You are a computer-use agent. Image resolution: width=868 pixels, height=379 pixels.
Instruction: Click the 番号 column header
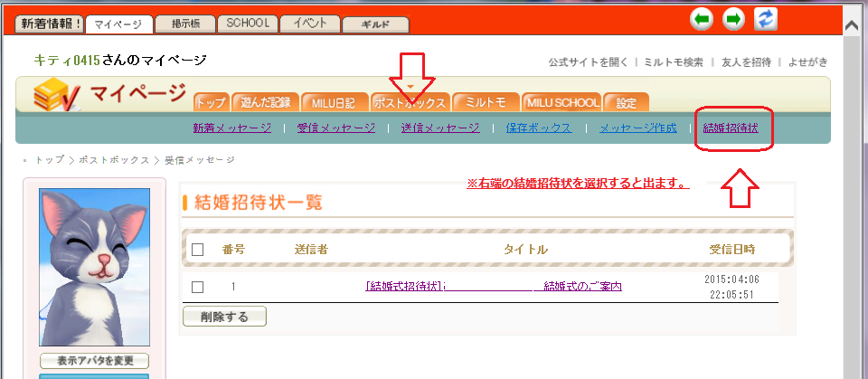pyautogui.click(x=233, y=250)
